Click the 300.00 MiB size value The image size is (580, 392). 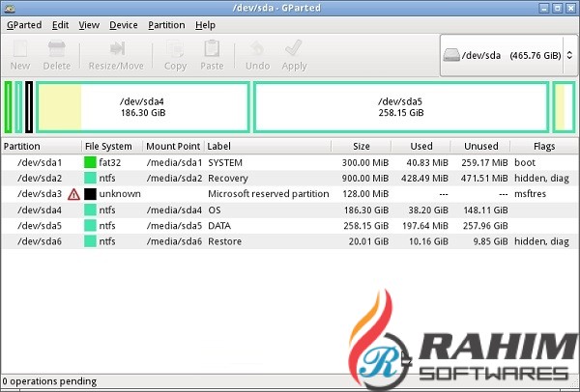tap(365, 162)
